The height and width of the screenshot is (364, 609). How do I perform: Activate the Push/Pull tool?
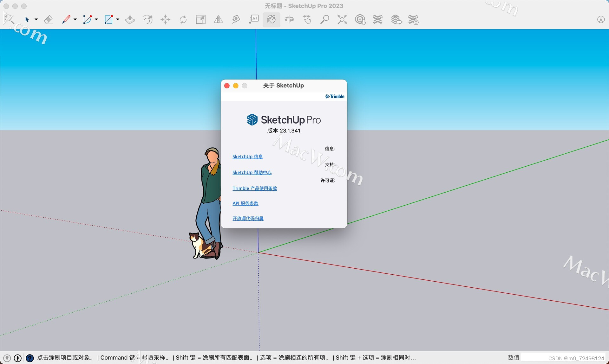coord(130,20)
